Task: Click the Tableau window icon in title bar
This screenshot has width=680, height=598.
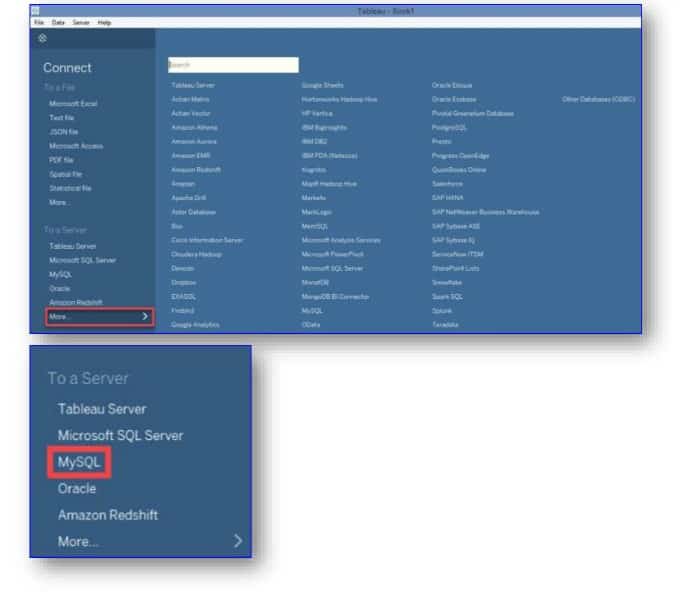Action: click(36, 11)
